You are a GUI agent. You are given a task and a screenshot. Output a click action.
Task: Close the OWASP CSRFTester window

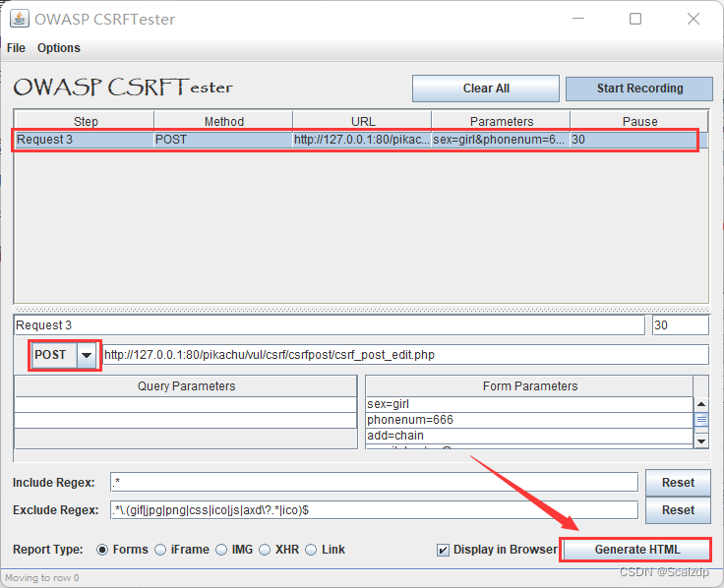[694, 19]
